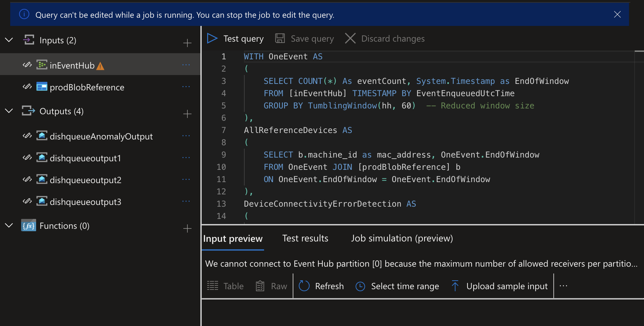This screenshot has width=644, height=326.
Task: Click the Discard changes X icon
Action: pos(350,39)
